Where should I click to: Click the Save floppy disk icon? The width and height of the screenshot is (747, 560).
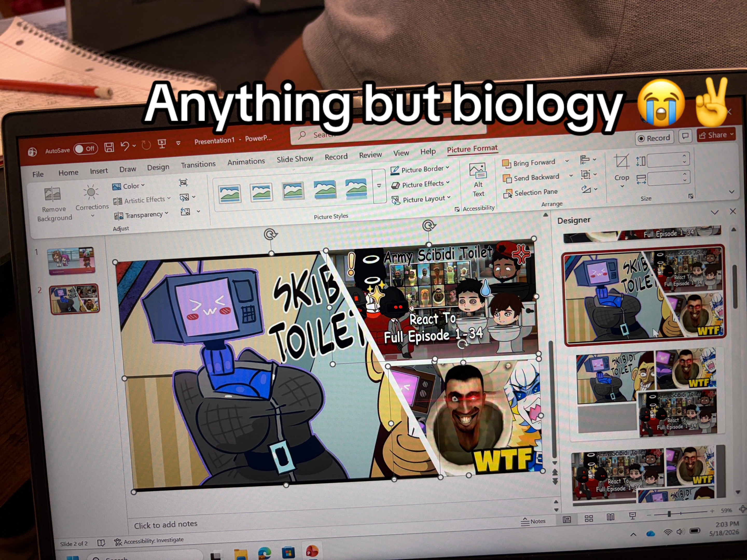click(109, 147)
